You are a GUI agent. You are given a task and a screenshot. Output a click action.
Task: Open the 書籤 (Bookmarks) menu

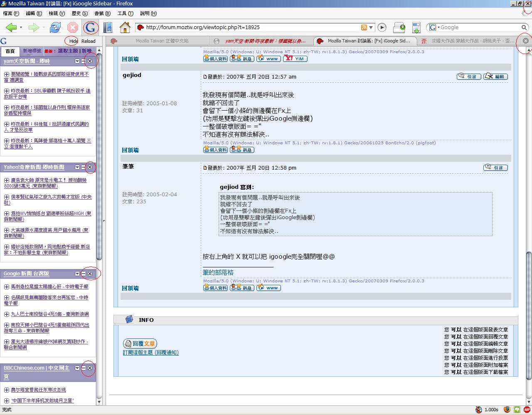click(x=102, y=13)
